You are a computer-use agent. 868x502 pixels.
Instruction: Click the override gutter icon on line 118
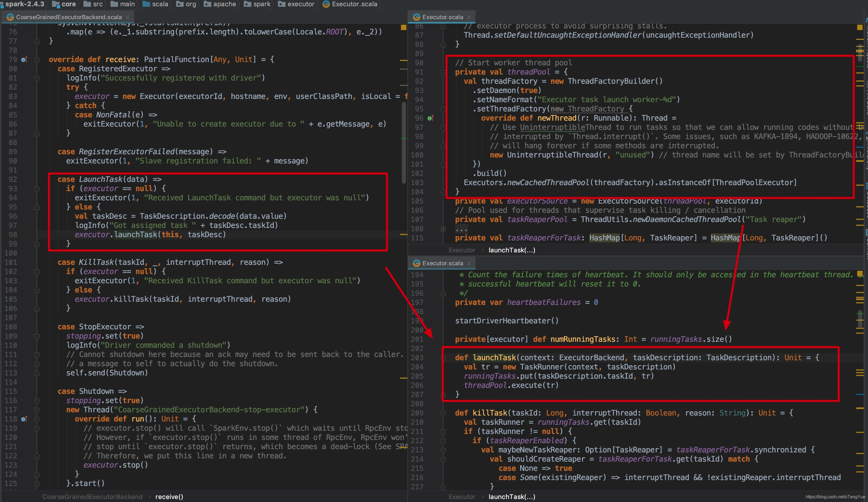pyautogui.click(x=24, y=419)
